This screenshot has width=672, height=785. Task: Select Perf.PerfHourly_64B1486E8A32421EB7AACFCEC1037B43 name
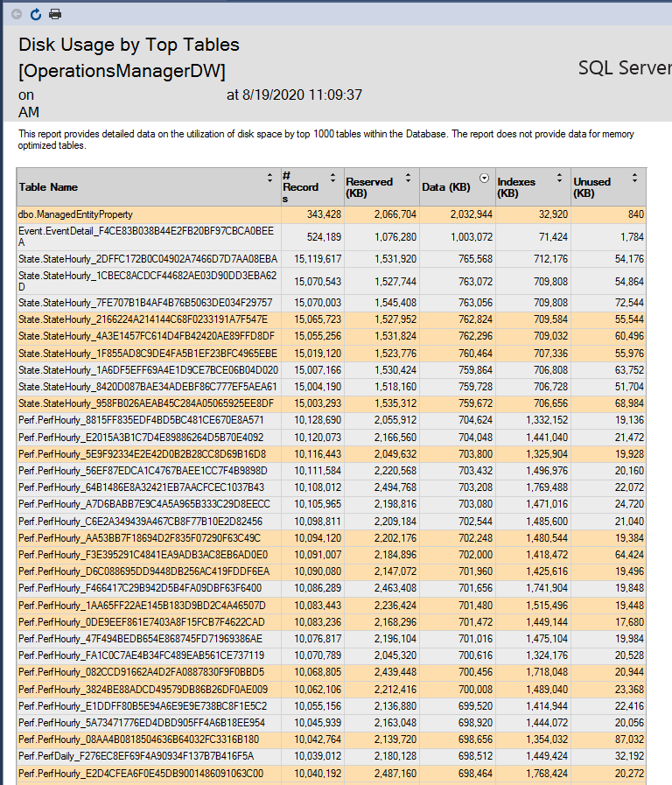coord(141,487)
